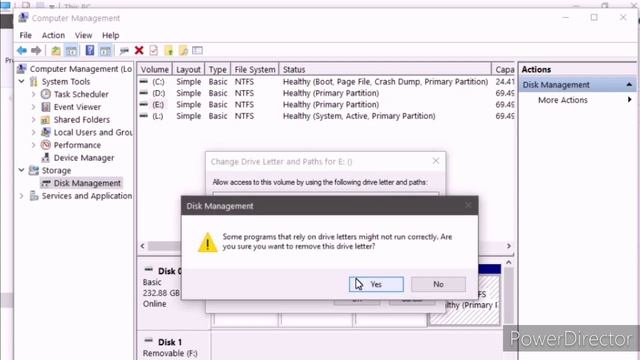Click the Back arrow toolbar icon
Image resolution: width=640 pixels, height=360 pixels.
[x=22, y=51]
